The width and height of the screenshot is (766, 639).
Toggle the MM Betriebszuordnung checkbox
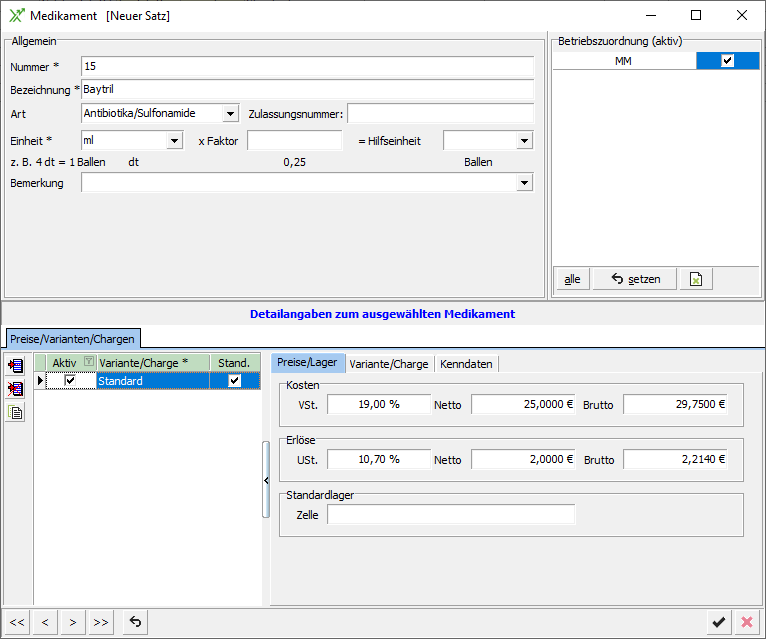coord(727,61)
